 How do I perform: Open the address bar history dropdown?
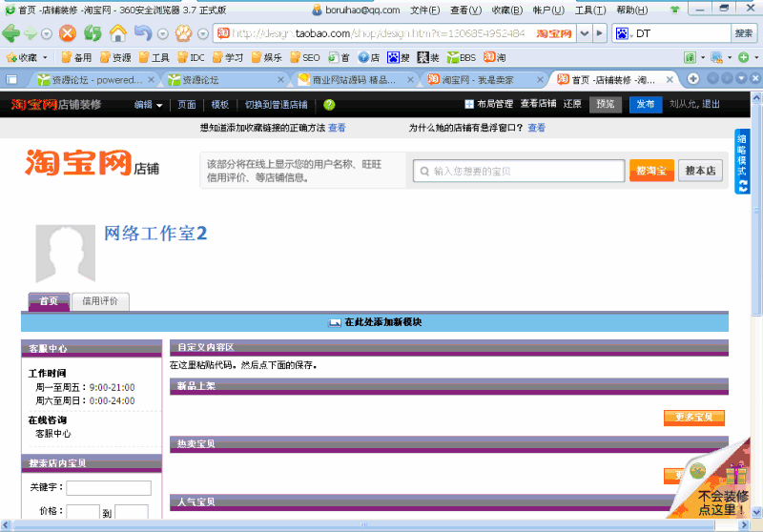(585, 33)
